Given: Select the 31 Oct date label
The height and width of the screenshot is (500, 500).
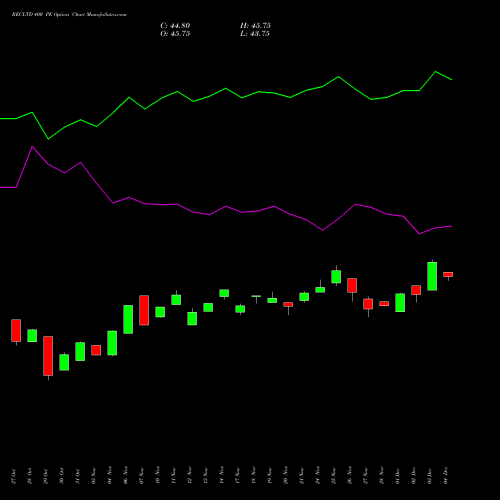Looking at the screenshot, I should tap(78, 476).
